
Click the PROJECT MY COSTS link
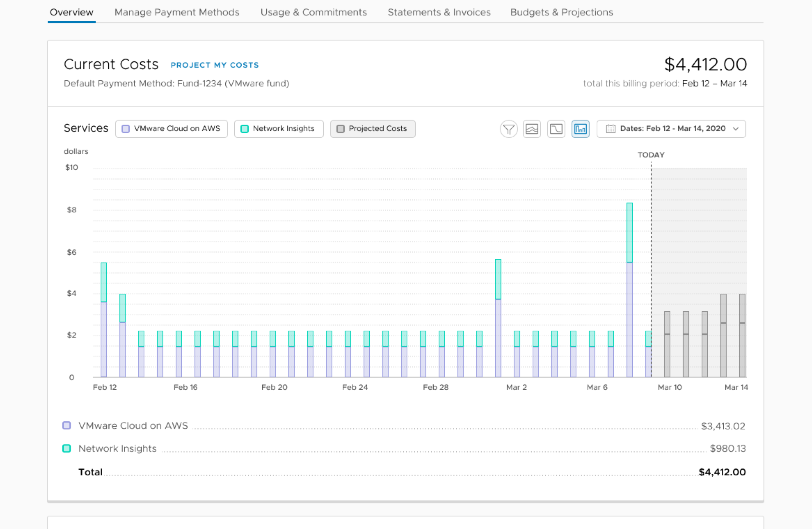pyautogui.click(x=215, y=65)
